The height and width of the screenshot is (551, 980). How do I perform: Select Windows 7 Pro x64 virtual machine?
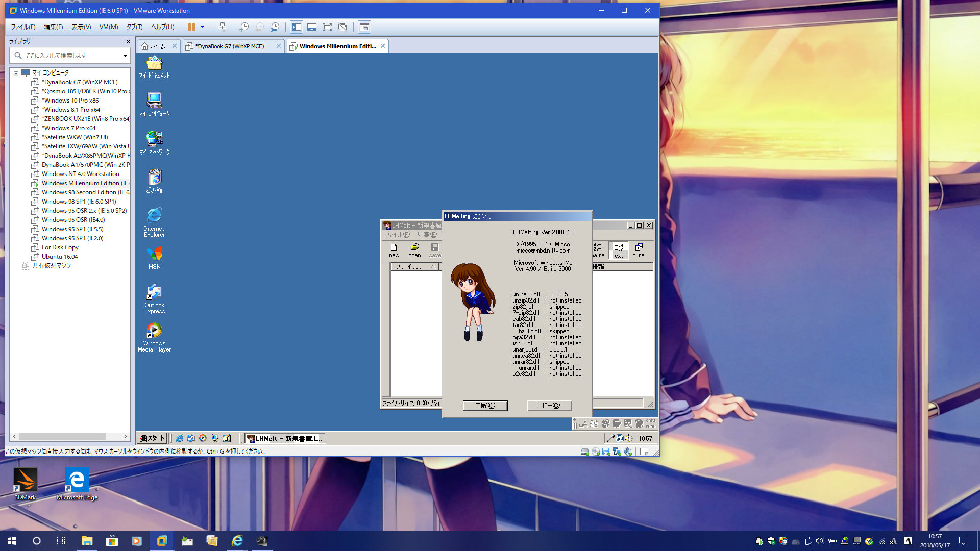click(x=68, y=128)
